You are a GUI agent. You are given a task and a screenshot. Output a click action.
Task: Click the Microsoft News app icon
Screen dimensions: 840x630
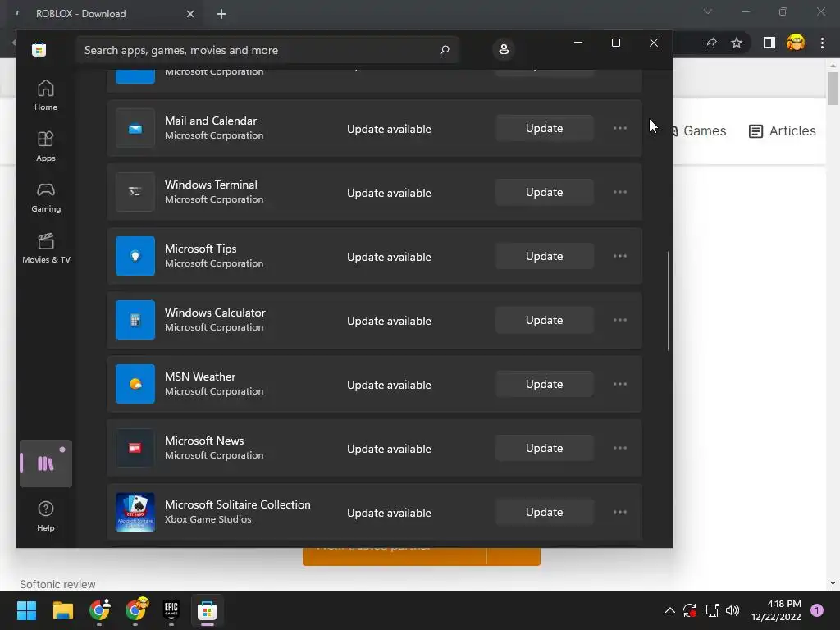tap(135, 448)
